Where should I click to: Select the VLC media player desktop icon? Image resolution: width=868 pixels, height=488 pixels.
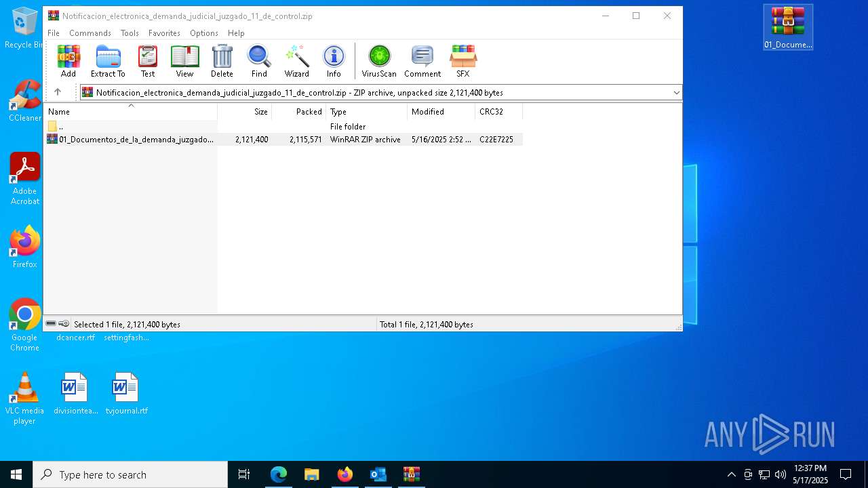24,399
